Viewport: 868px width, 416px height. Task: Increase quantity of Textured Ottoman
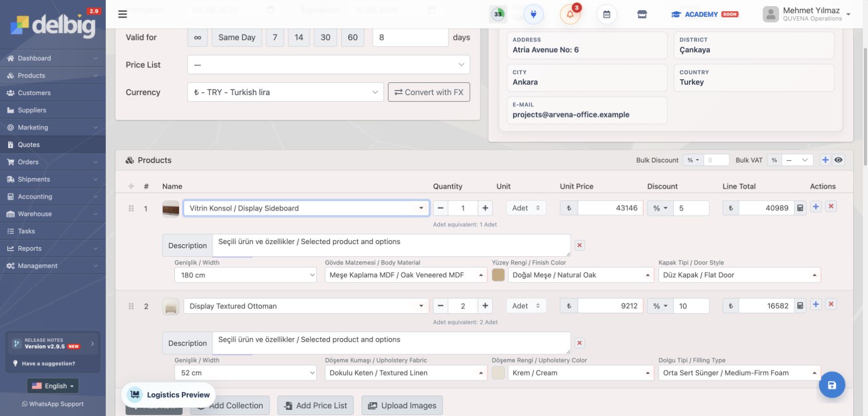coord(485,306)
